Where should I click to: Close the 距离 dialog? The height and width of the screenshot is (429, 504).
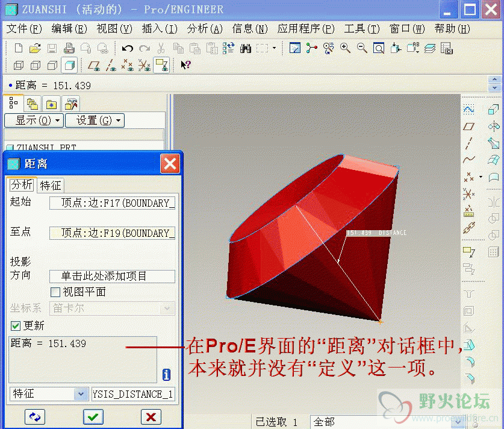coord(170,164)
